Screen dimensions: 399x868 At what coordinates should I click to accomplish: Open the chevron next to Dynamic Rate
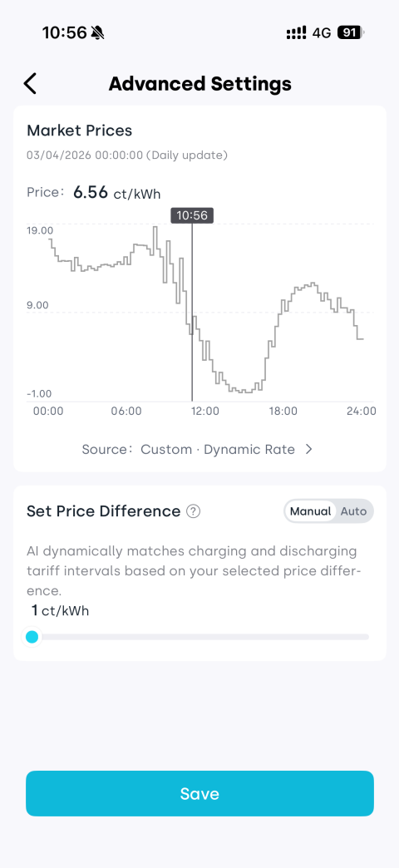point(308,450)
